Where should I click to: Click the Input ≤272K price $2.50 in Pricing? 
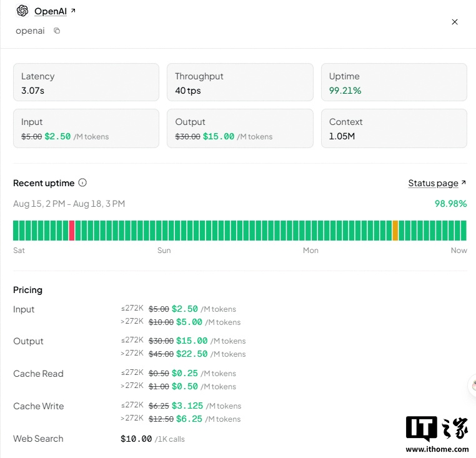[184, 309]
